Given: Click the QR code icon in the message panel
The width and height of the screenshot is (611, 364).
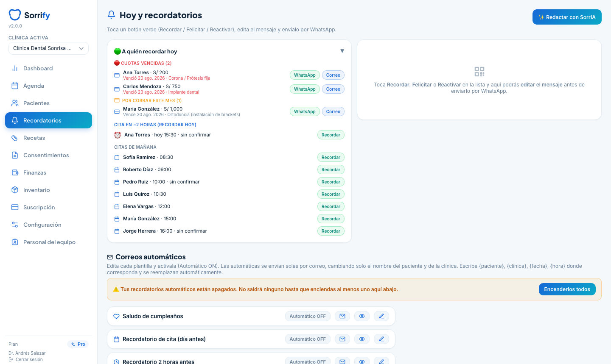Looking at the screenshot, I should point(479,71).
